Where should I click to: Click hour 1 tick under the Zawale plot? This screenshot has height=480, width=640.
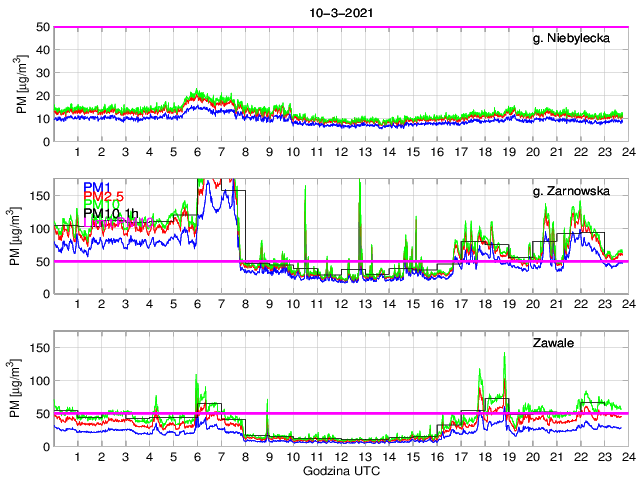(x=78, y=457)
